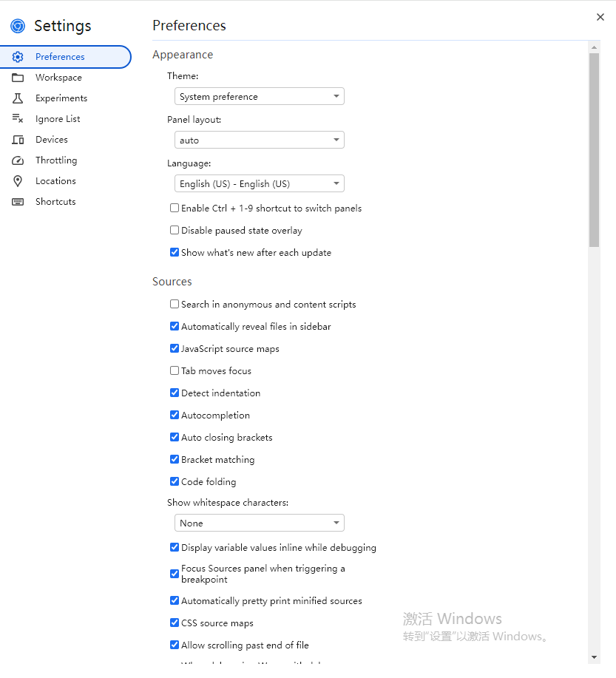The width and height of the screenshot is (616, 678).
Task: Disable Code folding option
Action: 175,481
